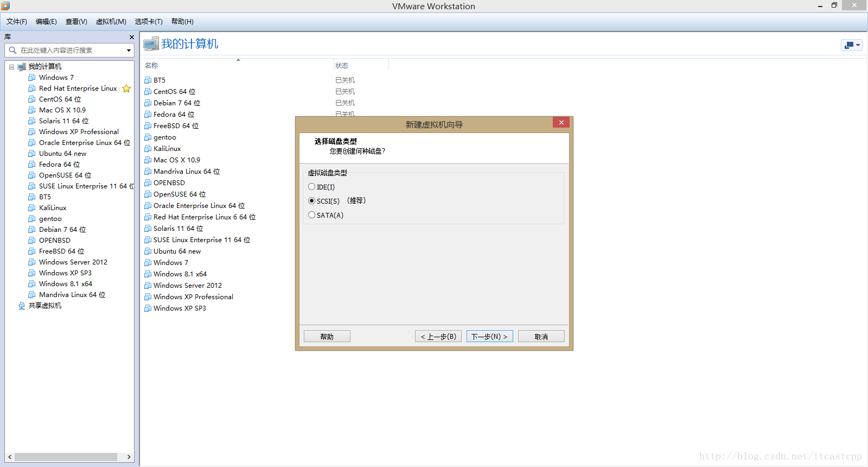The width and height of the screenshot is (868, 467).
Task: Click the large 我的计算机 header icon
Action: click(151, 44)
